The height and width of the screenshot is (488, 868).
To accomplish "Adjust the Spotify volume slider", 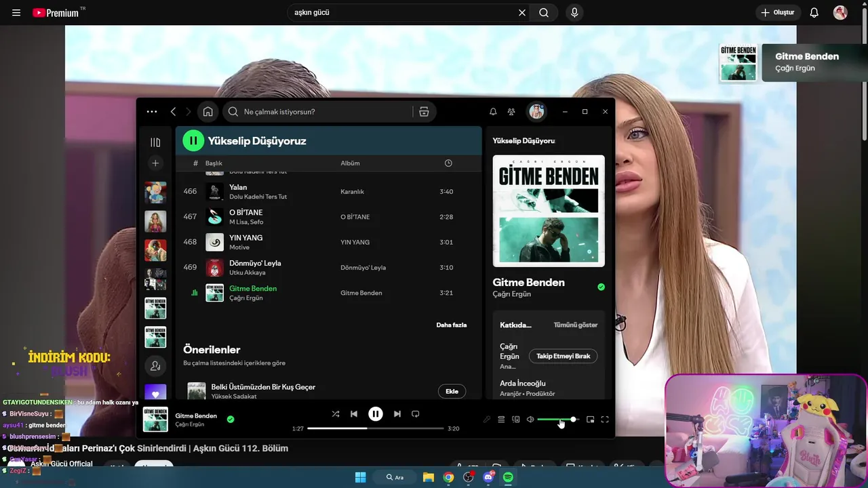I will (x=558, y=420).
